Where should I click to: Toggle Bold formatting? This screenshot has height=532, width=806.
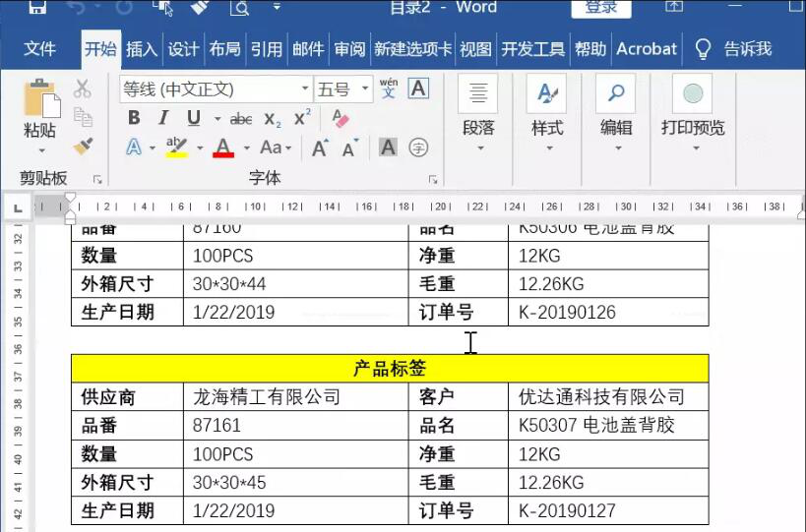coord(134,118)
